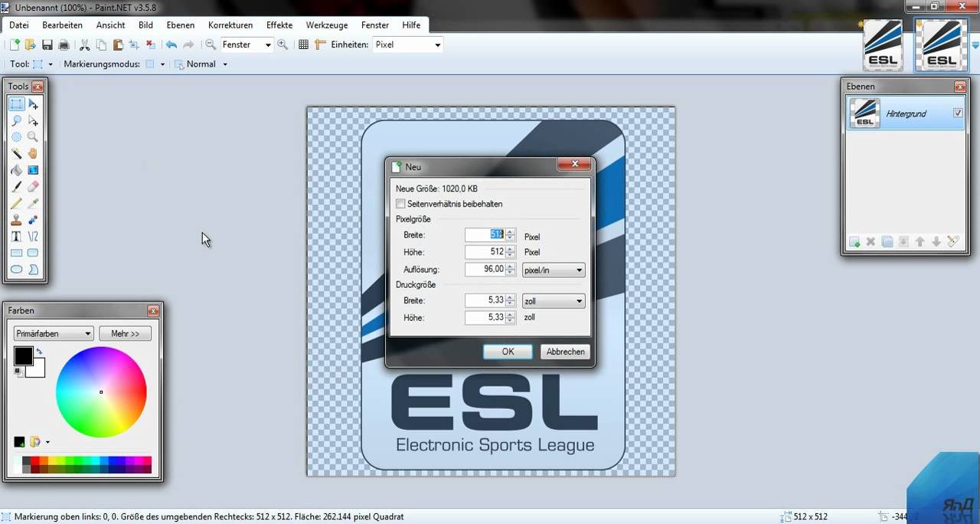Open layer properties in Ebenen panel

pyautogui.click(x=953, y=241)
